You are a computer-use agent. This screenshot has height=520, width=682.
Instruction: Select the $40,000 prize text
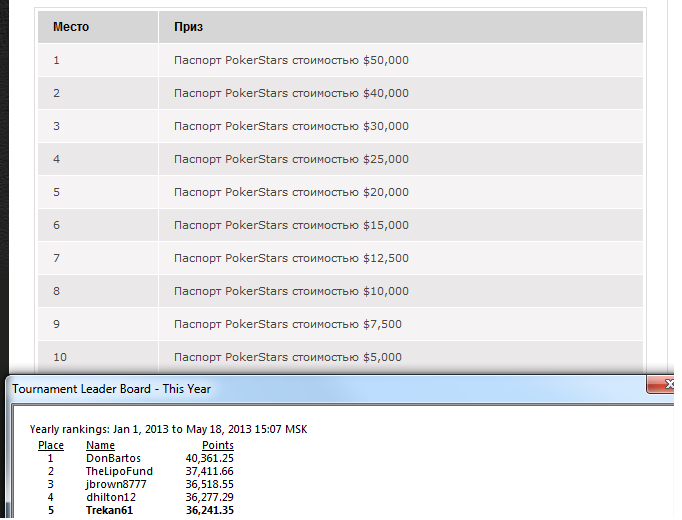coord(291,93)
